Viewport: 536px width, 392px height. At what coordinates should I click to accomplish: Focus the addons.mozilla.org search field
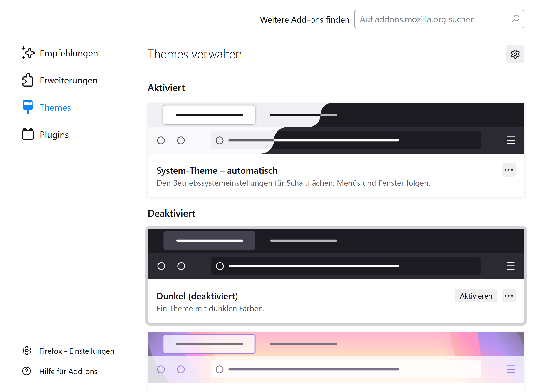428,19
